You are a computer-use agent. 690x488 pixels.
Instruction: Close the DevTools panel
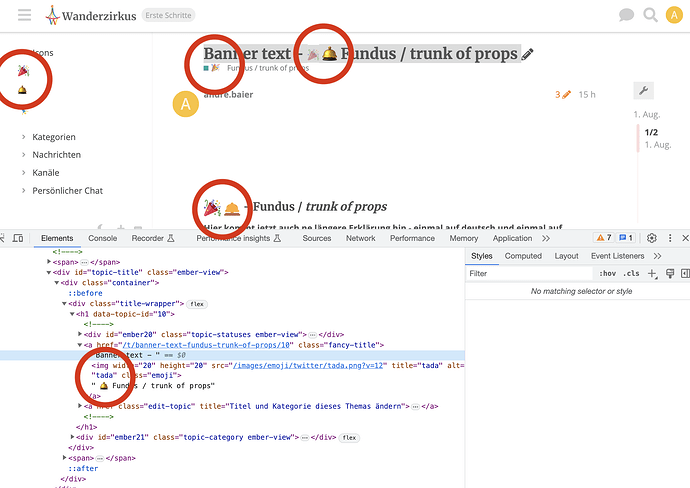pos(685,238)
